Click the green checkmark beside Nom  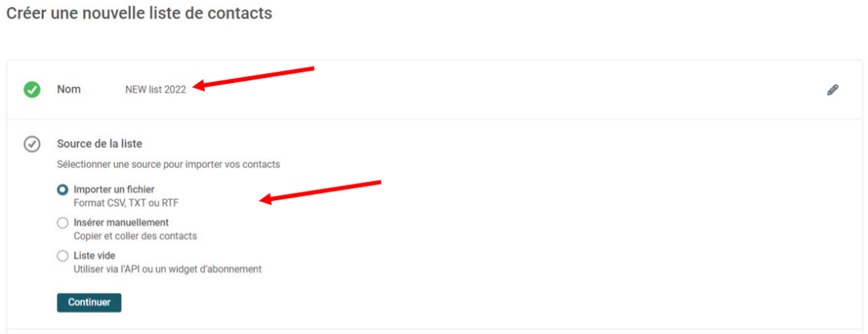(32, 90)
